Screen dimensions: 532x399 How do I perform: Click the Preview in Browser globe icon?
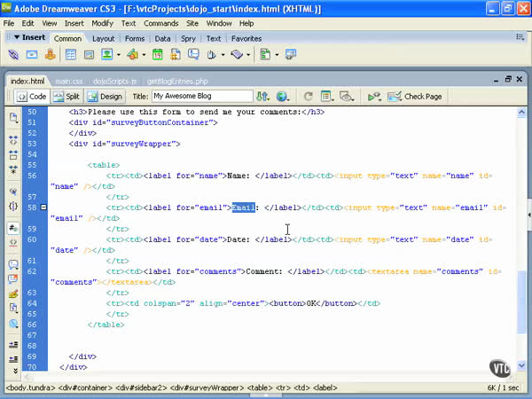coord(283,96)
